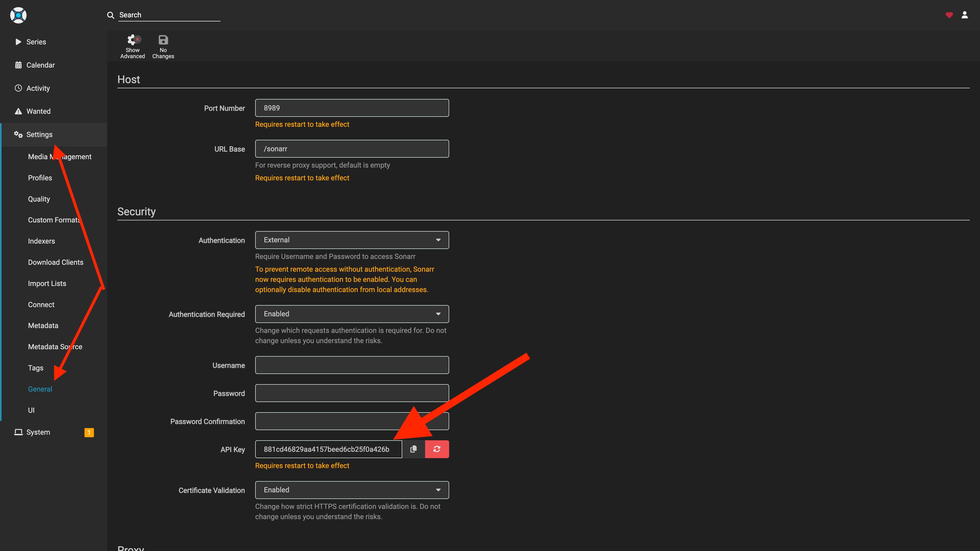Select General settings page
Image resolution: width=980 pixels, height=551 pixels.
click(40, 389)
